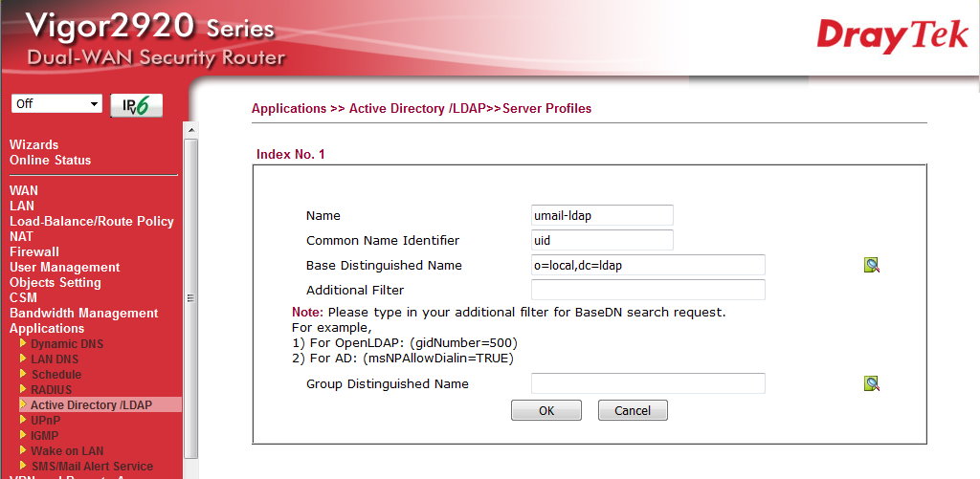Open search icon beside Group Distinguished Name
Image resolution: width=980 pixels, height=479 pixels.
tap(871, 383)
